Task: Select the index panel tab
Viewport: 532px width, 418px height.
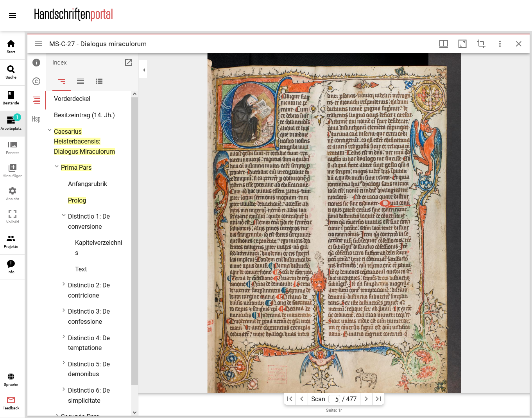Action: click(x=36, y=100)
